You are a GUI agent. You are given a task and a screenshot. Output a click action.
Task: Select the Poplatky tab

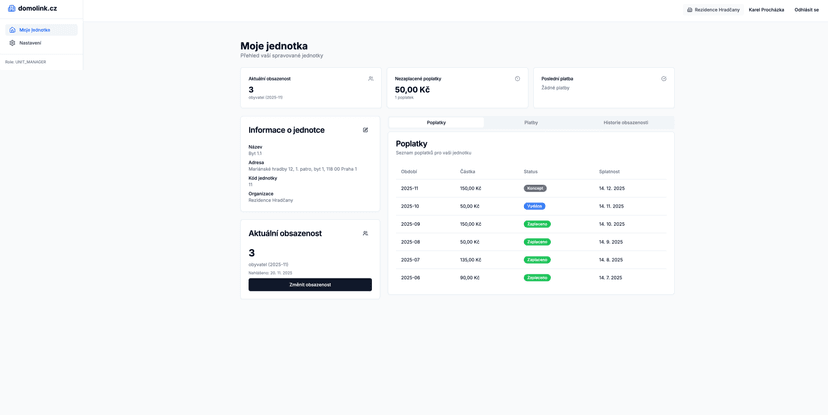(436, 123)
